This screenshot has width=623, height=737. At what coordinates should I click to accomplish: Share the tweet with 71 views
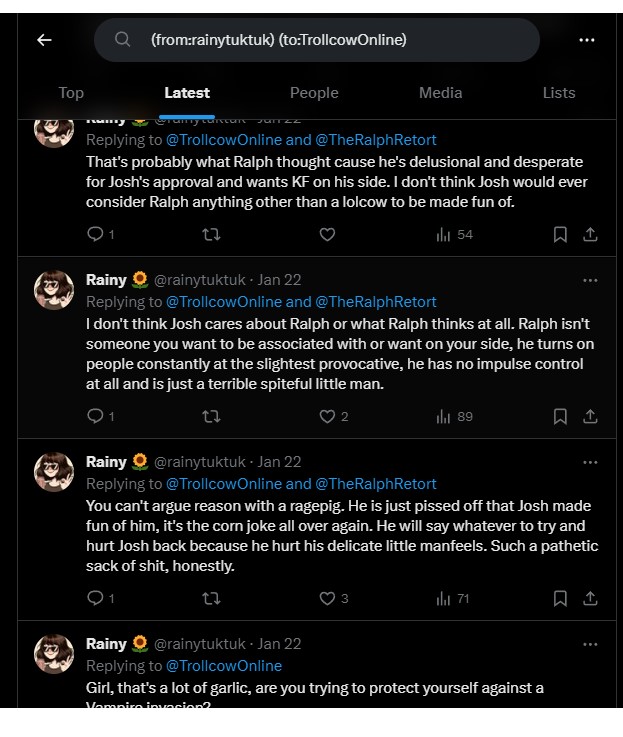[590, 598]
